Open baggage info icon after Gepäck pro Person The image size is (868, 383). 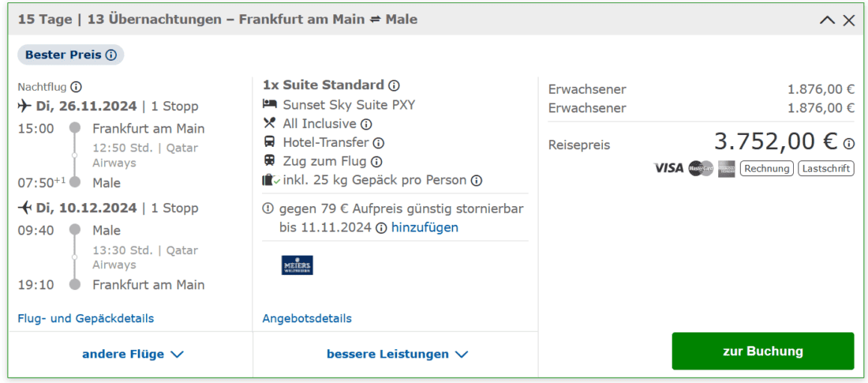click(x=477, y=181)
